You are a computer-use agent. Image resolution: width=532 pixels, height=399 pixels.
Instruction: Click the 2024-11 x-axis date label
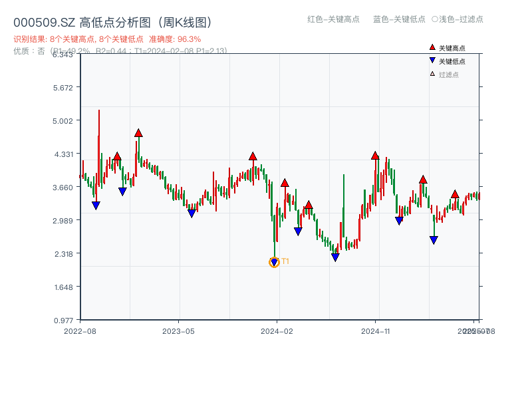376,331
